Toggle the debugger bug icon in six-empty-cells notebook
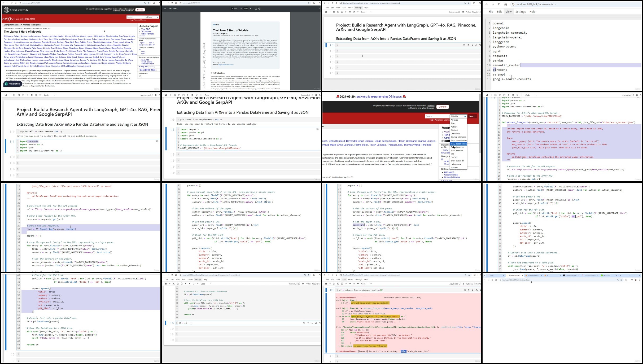643x364 pixels. [463, 12]
